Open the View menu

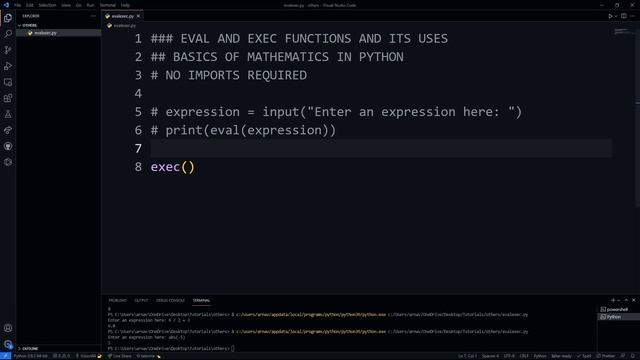coord(66,5)
